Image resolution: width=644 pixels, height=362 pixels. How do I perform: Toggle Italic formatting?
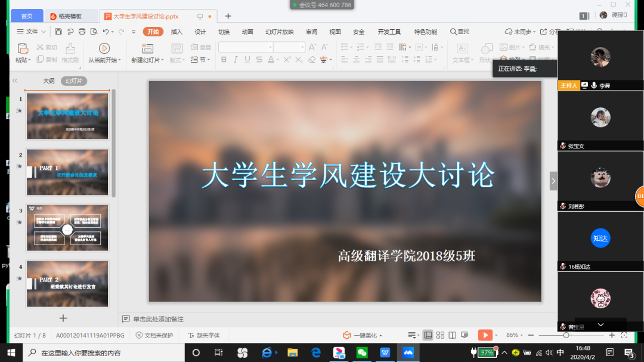tap(235, 58)
